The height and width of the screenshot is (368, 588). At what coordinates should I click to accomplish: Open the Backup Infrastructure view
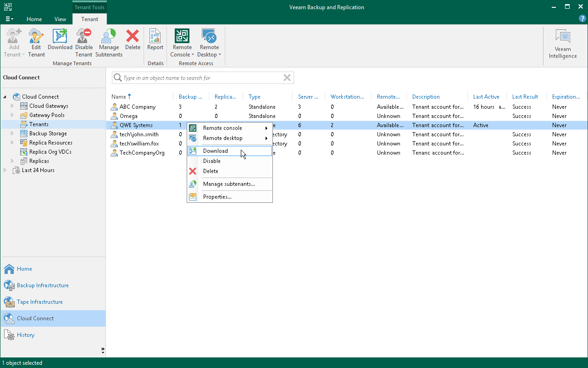tap(43, 285)
